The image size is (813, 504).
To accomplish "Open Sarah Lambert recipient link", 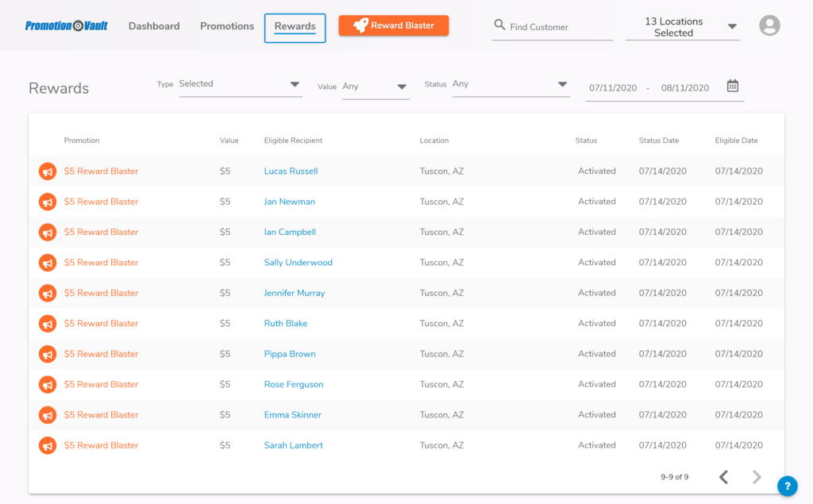I will [x=294, y=445].
